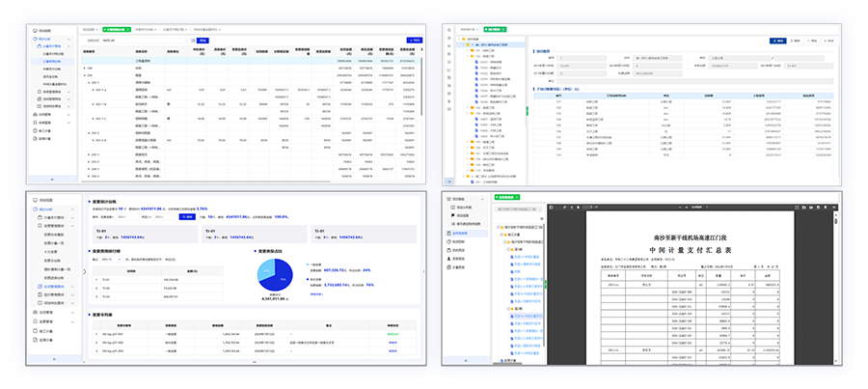
Task: Collapse row 200 in the ledger table
Action: (85, 75)
